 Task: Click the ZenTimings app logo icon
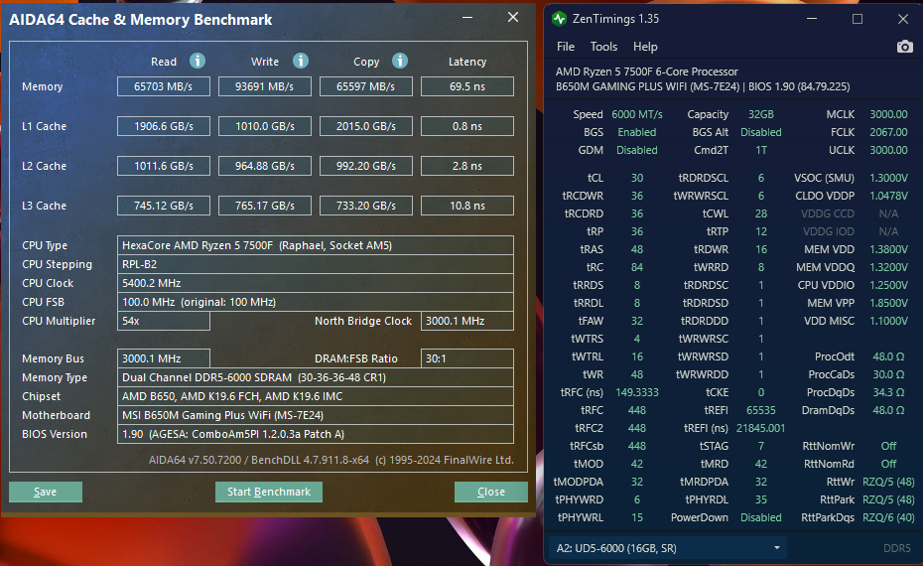coord(559,19)
